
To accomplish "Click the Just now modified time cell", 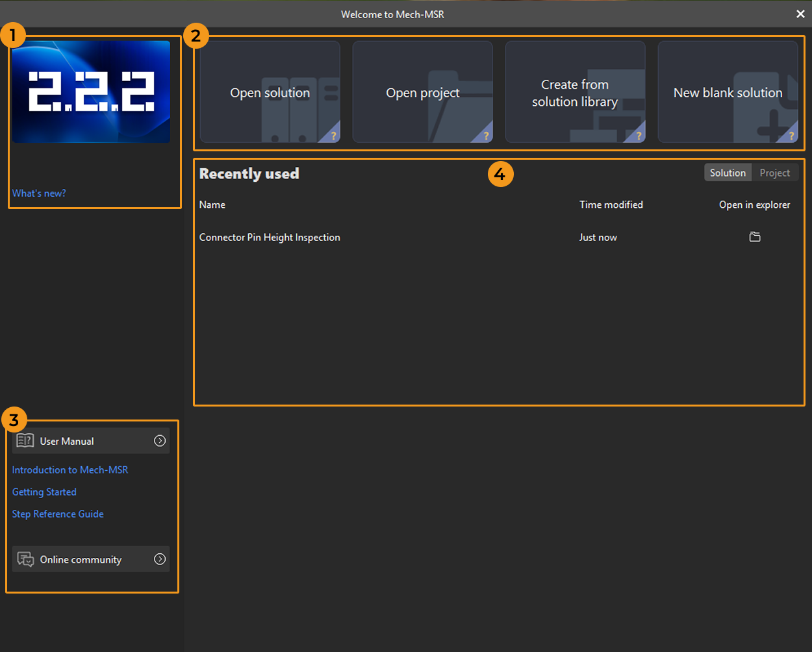I will [x=598, y=238].
